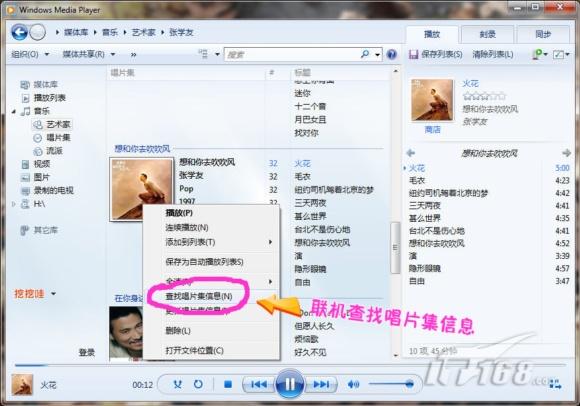
Task: Click the 播放列表 playlist icon in sidebar
Action: pyautogui.click(x=25, y=98)
